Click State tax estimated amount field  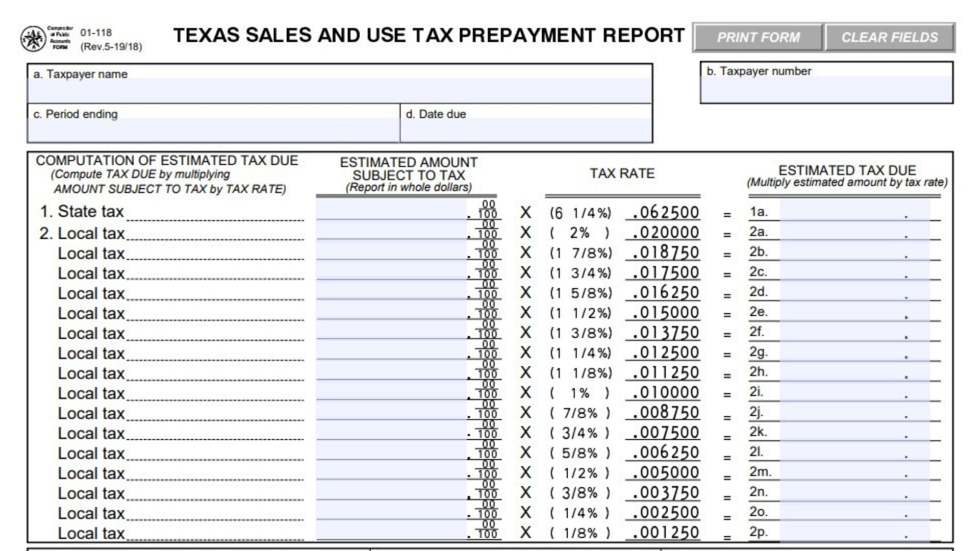point(391,210)
